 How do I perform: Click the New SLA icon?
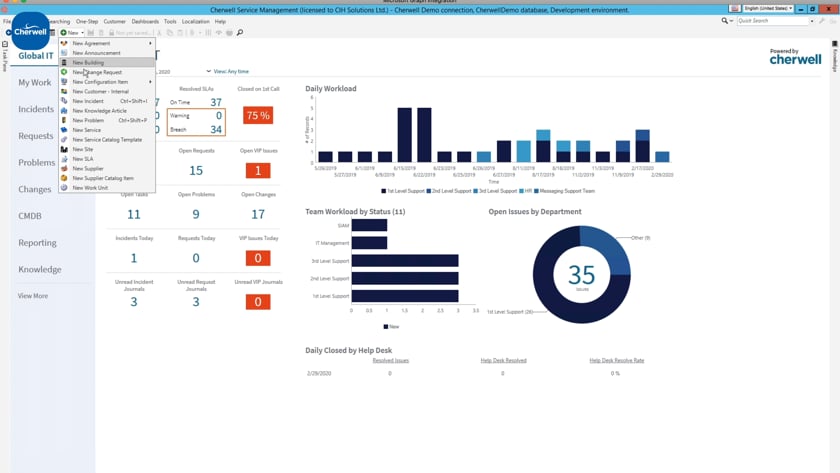[64, 159]
